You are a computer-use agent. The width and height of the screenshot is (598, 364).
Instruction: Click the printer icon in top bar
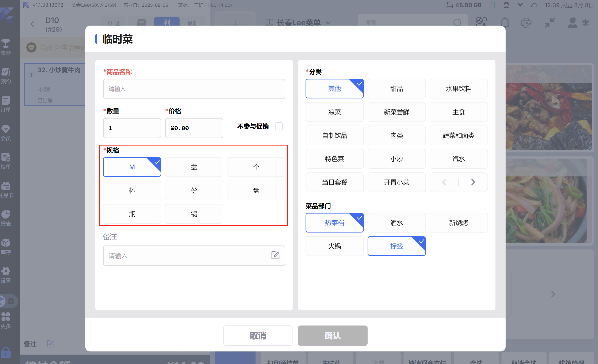click(x=526, y=23)
